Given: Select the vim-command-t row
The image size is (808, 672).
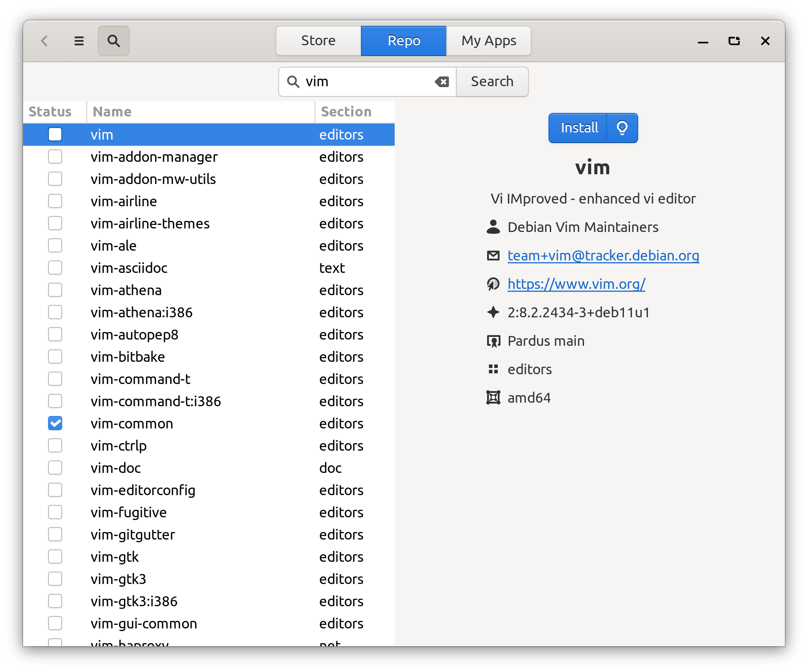Looking at the screenshot, I should pyautogui.click(x=209, y=379).
